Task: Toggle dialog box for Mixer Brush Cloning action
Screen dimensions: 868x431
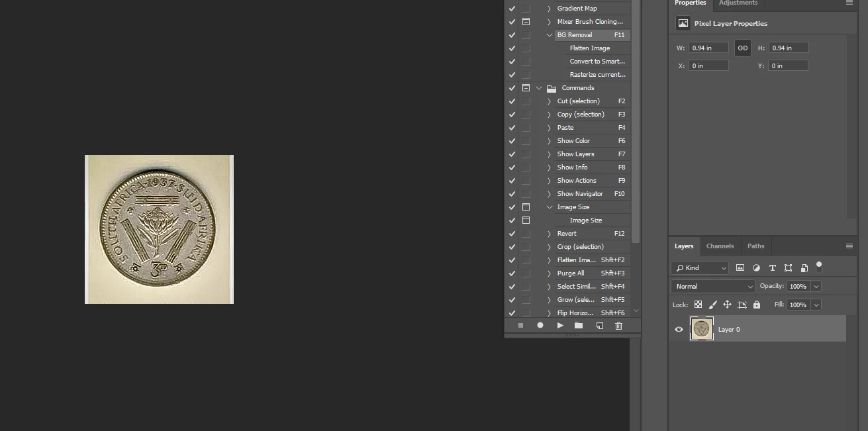Action: point(526,22)
